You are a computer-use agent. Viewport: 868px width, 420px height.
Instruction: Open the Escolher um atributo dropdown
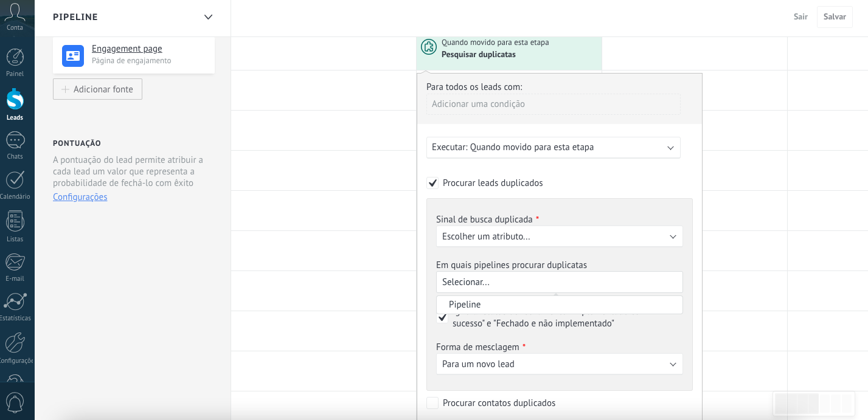(559, 236)
